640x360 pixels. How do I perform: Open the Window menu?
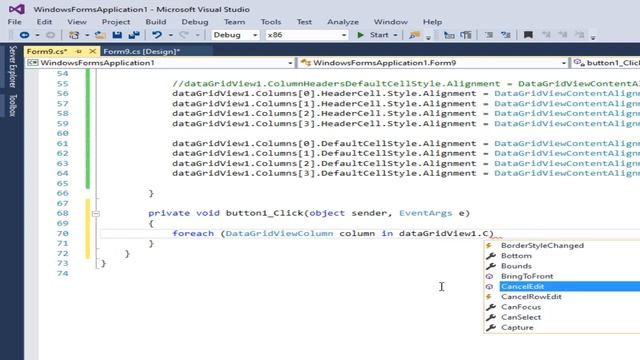pos(391,22)
